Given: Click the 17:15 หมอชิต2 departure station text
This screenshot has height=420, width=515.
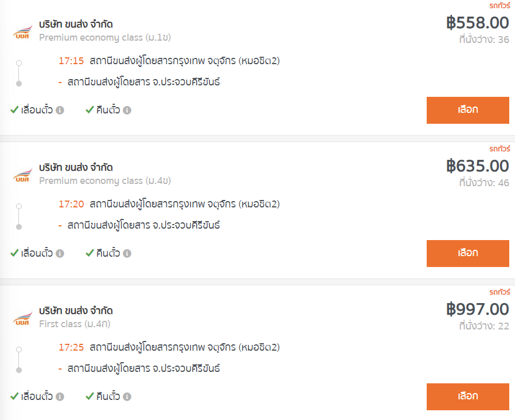Looking at the screenshot, I should coord(185,61).
